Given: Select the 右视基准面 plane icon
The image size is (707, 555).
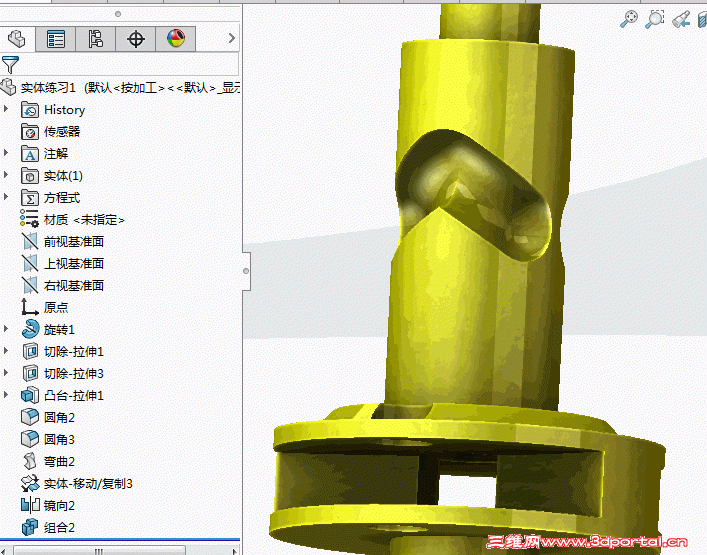Looking at the screenshot, I should pos(30,285).
